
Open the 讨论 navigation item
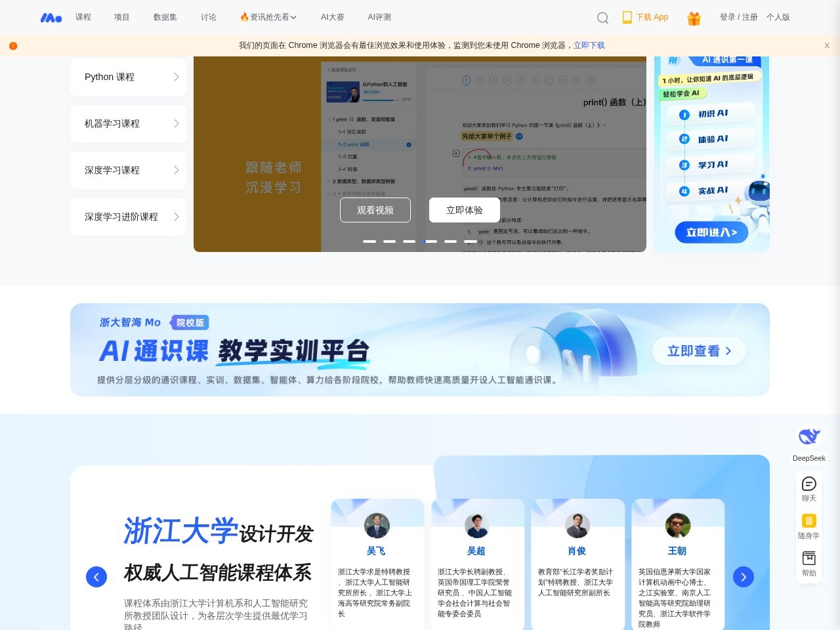point(208,18)
